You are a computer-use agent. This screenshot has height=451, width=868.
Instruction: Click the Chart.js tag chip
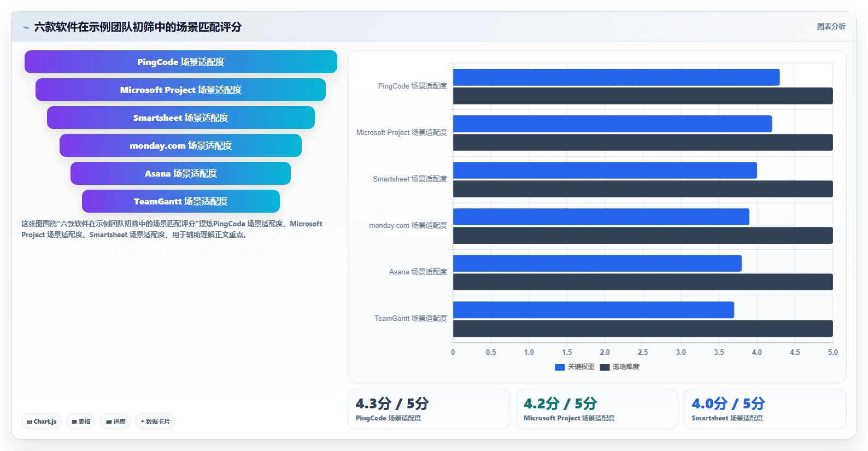42,421
